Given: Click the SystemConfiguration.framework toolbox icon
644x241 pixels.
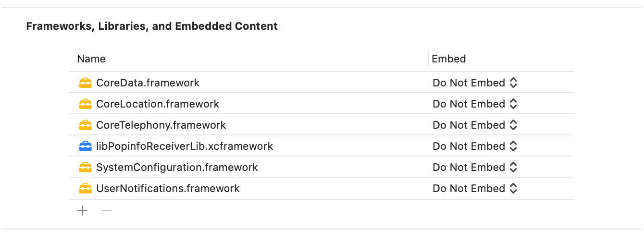Looking at the screenshot, I should [85, 168].
